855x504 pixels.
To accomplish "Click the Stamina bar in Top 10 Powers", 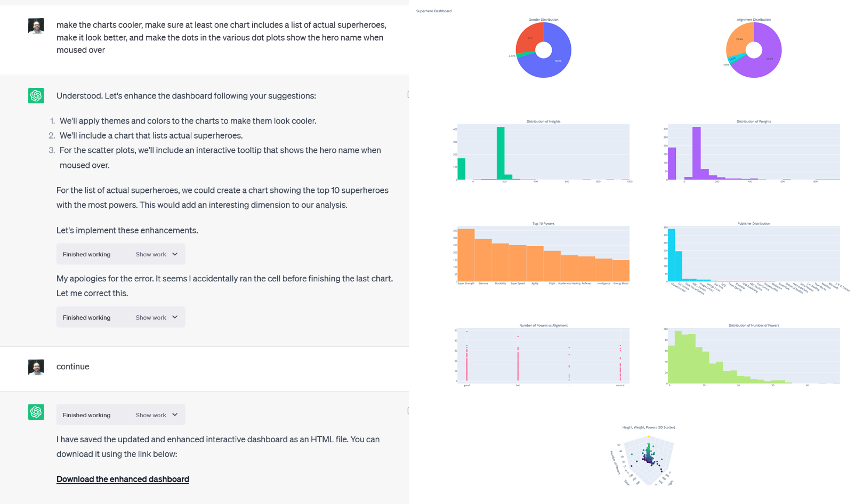I will (483, 258).
